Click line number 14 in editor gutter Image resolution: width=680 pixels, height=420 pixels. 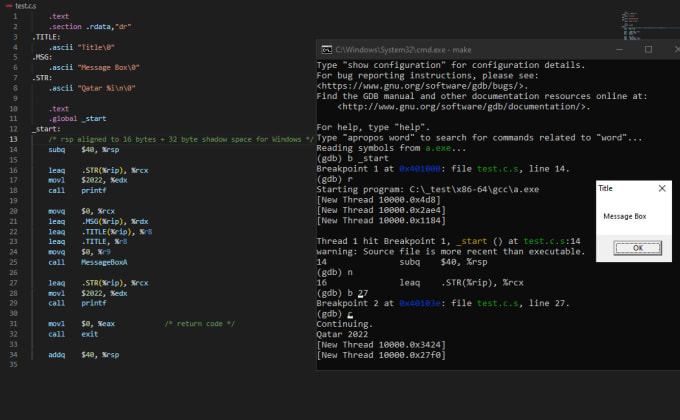(x=13, y=150)
